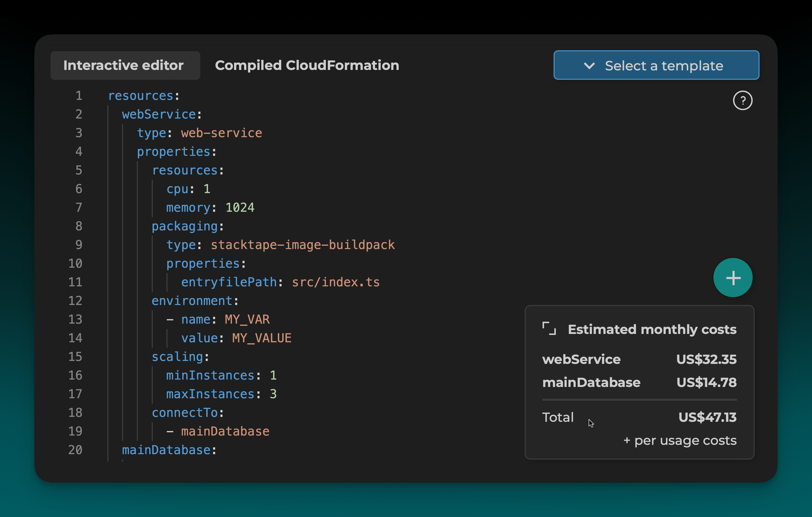The height and width of the screenshot is (517, 812).
Task: Click the 'MY_VAR' name value
Action: (x=247, y=319)
